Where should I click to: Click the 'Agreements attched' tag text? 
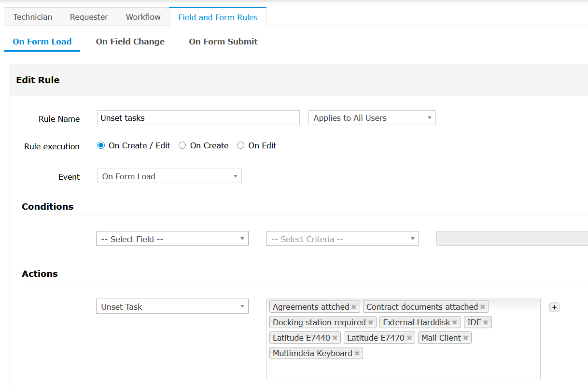coord(311,307)
